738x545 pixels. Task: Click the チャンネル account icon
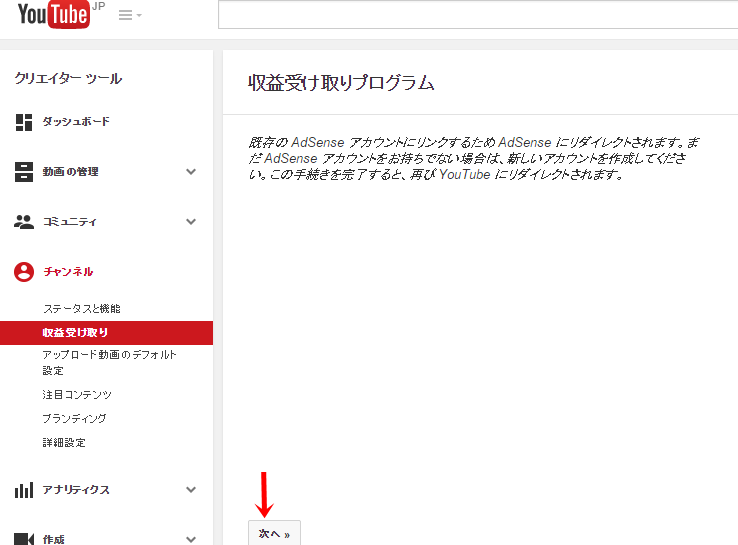(24, 272)
